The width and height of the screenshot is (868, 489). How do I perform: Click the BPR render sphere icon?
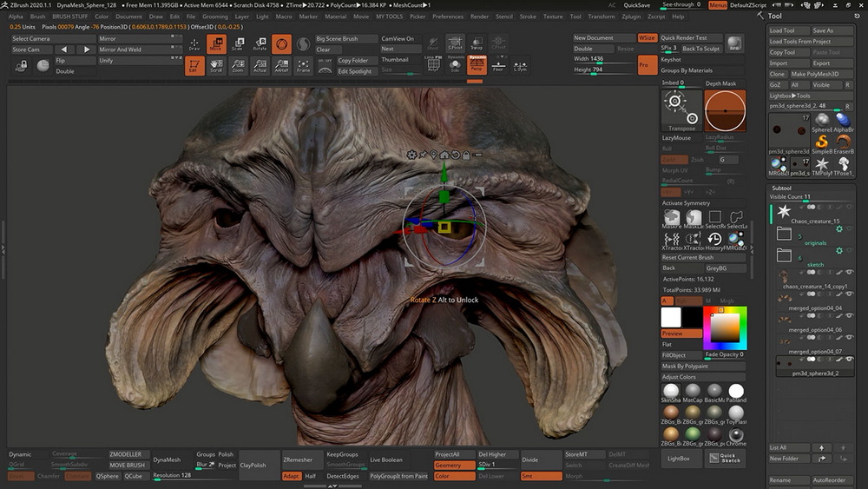[734, 43]
